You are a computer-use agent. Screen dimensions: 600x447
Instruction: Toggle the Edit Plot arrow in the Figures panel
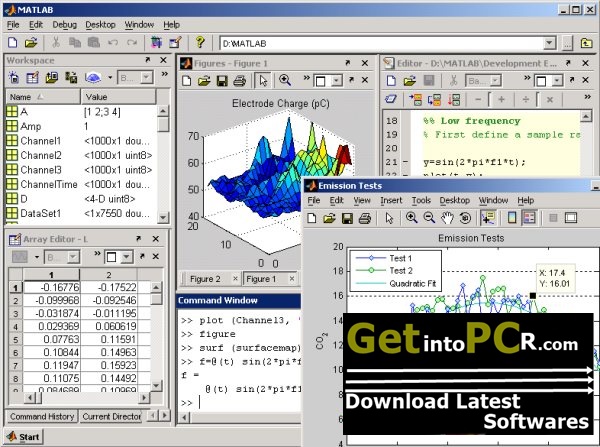tap(263, 81)
